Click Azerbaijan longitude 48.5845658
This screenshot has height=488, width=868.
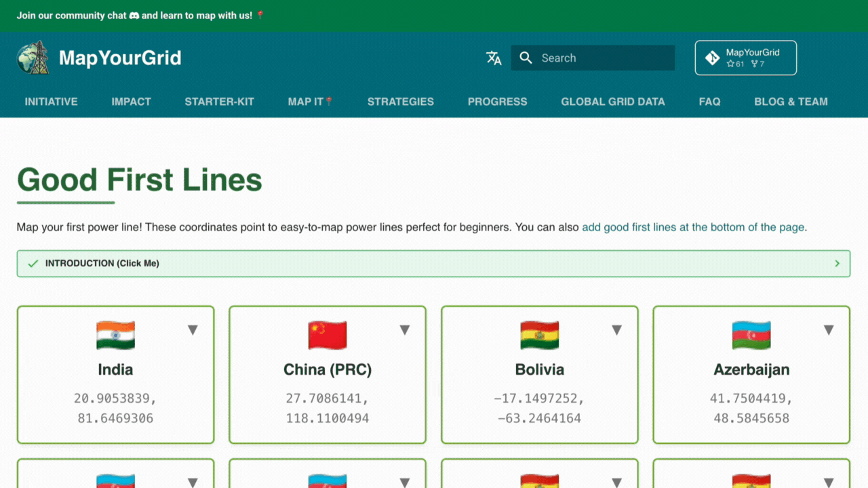(751, 418)
